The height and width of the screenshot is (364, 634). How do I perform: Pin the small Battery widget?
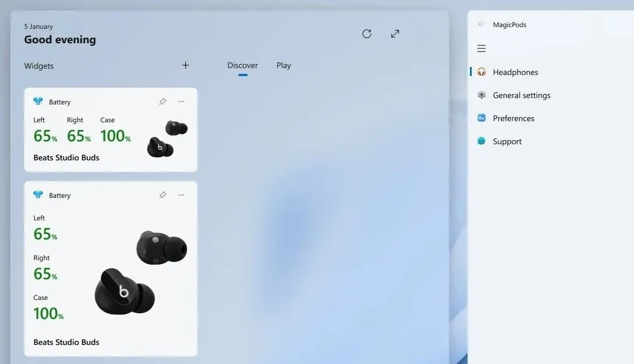click(x=163, y=102)
